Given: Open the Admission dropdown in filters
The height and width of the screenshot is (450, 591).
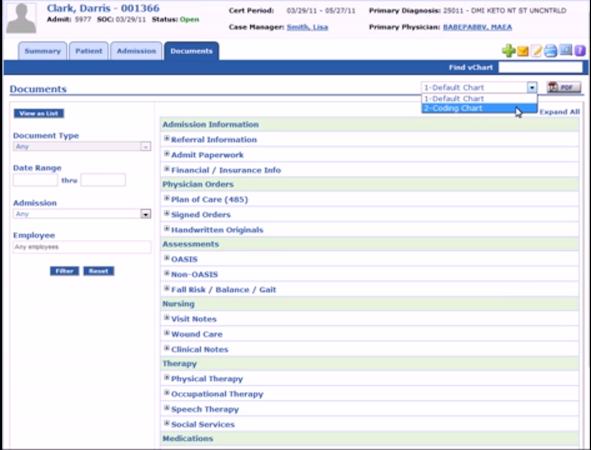Looking at the screenshot, I should 82,214.
